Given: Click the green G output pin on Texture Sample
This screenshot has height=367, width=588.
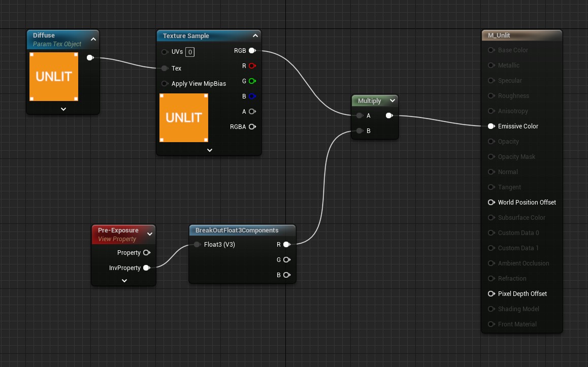Looking at the screenshot, I should tap(252, 81).
